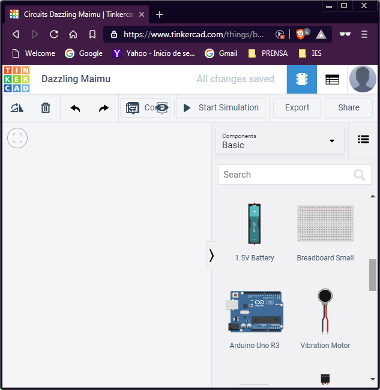Expand the Components Basic dropdown

point(280,141)
